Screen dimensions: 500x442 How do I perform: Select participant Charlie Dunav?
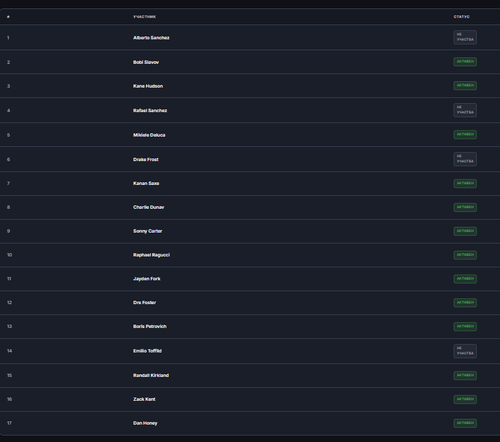click(x=149, y=207)
